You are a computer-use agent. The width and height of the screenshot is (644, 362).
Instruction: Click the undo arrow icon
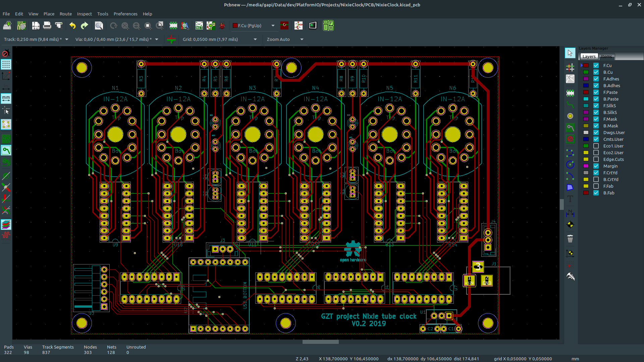pos(72,25)
